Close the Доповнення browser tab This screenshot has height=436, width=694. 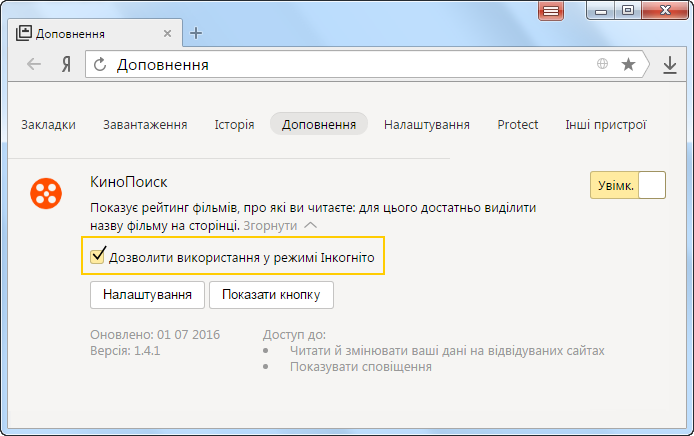tap(167, 34)
